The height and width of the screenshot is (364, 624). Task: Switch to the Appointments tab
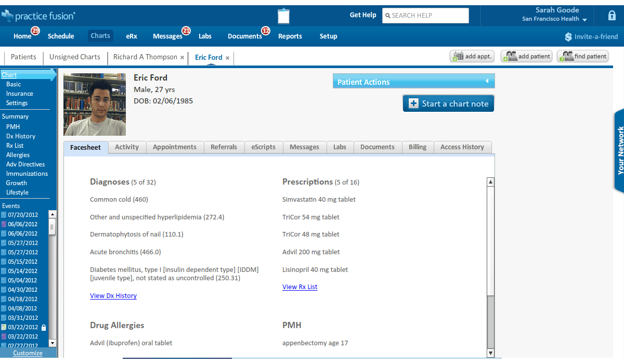(175, 147)
